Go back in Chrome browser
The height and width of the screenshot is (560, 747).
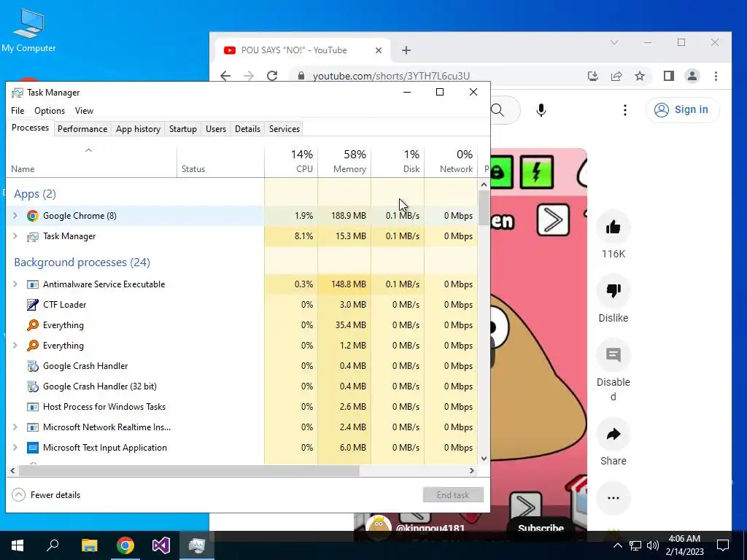[225, 76]
